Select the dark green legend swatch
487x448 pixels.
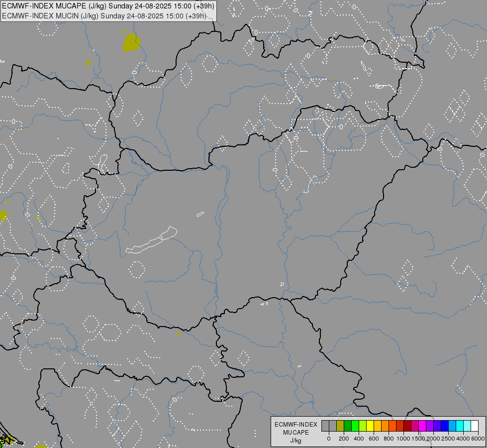pos(348,426)
